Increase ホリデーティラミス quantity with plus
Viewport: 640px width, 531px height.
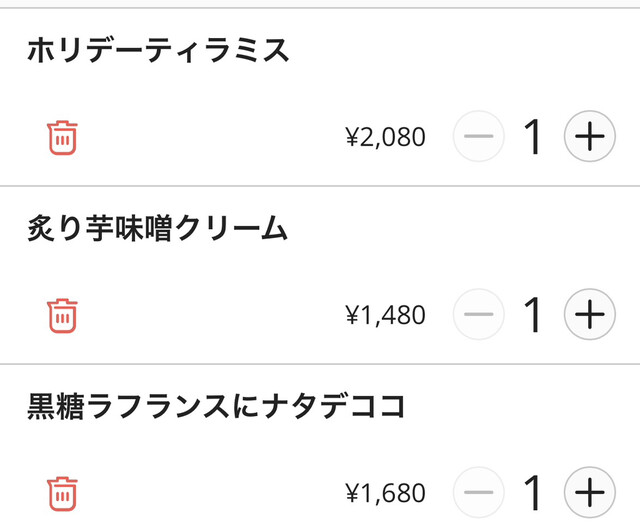coord(590,137)
